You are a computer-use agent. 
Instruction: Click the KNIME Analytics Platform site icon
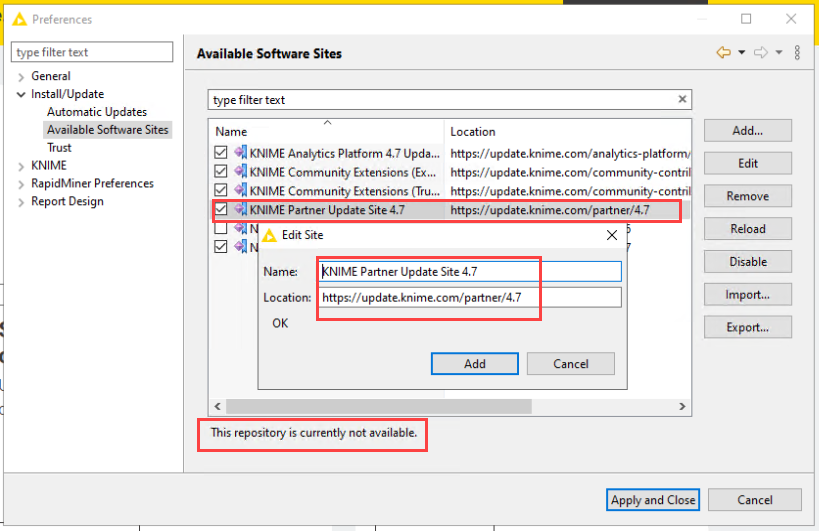click(241, 152)
